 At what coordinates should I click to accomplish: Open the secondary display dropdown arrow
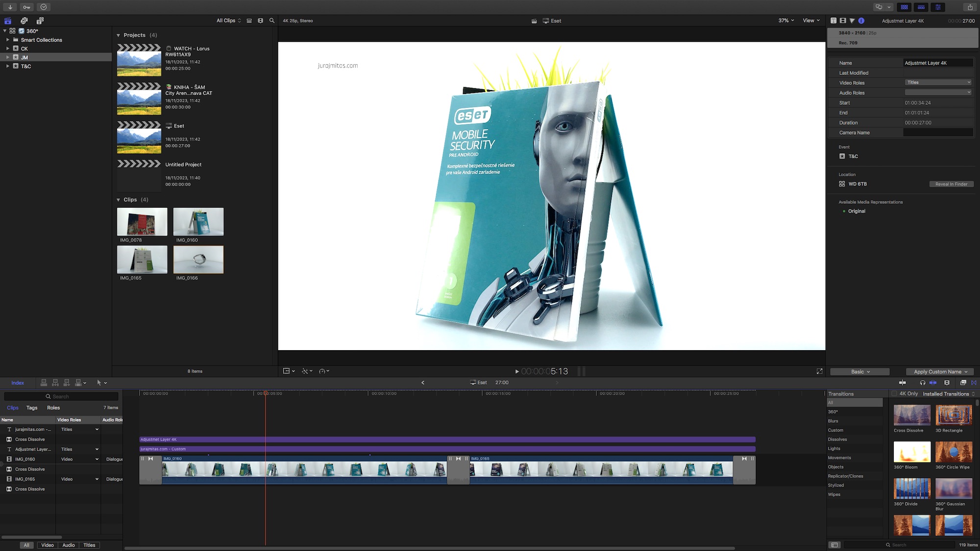pos(889,7)
